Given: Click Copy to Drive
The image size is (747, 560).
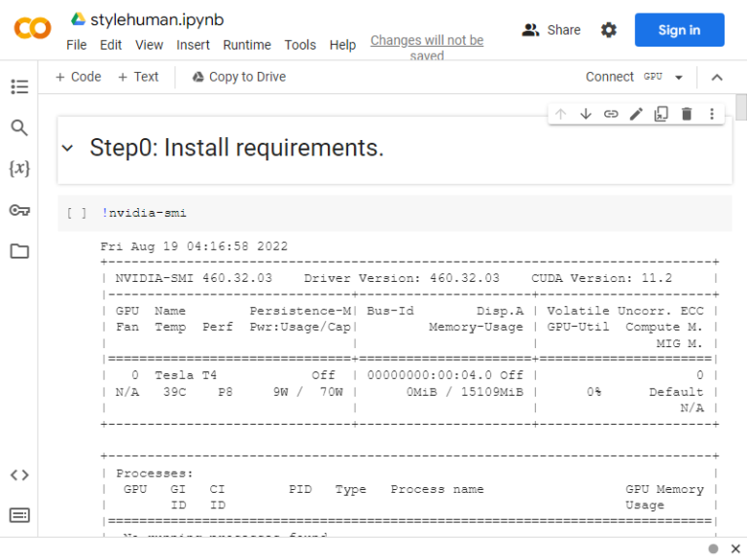Looking at the screenshot, I should coord(239,77).
